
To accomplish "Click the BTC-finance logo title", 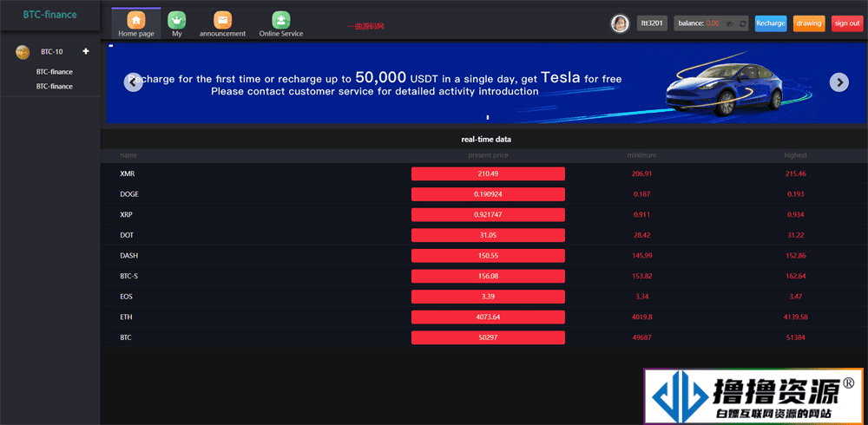I will (49, 15).
